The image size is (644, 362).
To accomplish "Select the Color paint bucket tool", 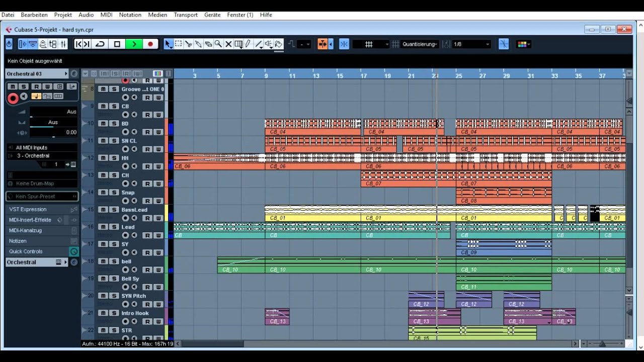I will click(x=279, y=44).
